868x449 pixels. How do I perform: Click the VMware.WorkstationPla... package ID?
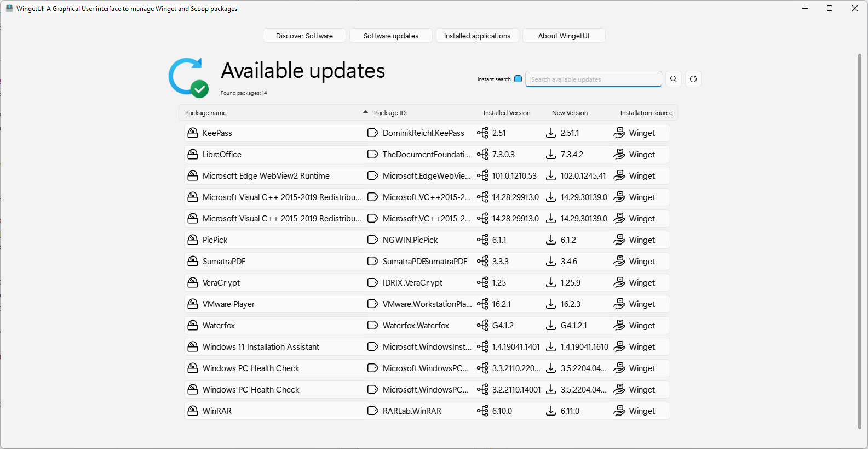pos(427,304)
